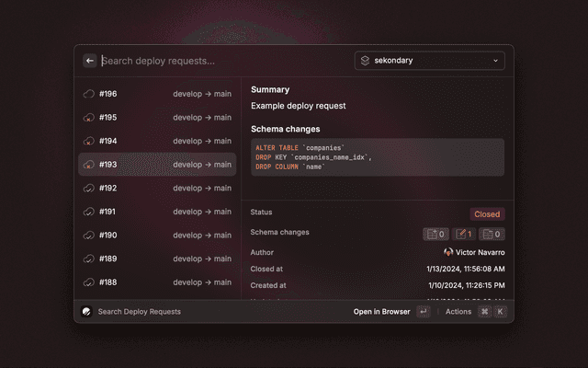Viewport: 588px width, 368px height.
Task: Click the database stack icon beside sekondary
Action: (365, 61)
